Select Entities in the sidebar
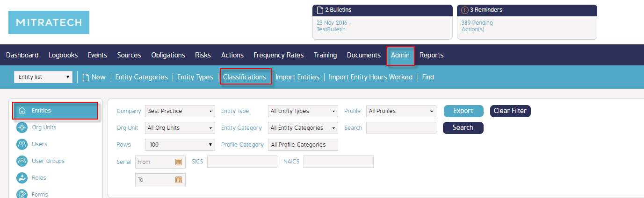The height and width of the screenshot is (198, 644). point(56,111)
